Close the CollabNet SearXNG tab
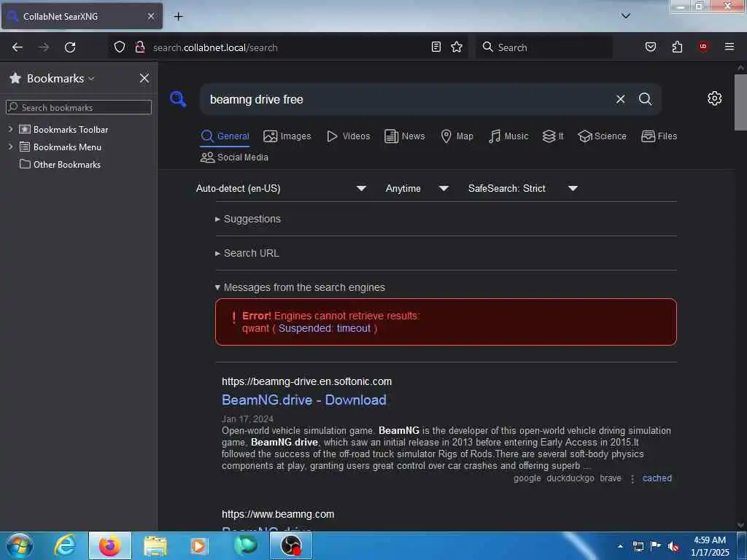The height and width of the screenshot is (560, 747). coord(150,16)
